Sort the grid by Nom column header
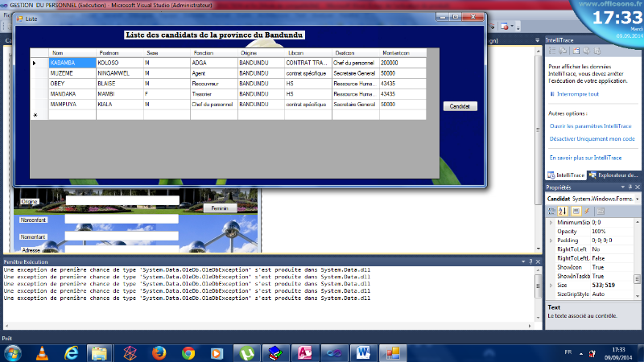 click(72, 53)
